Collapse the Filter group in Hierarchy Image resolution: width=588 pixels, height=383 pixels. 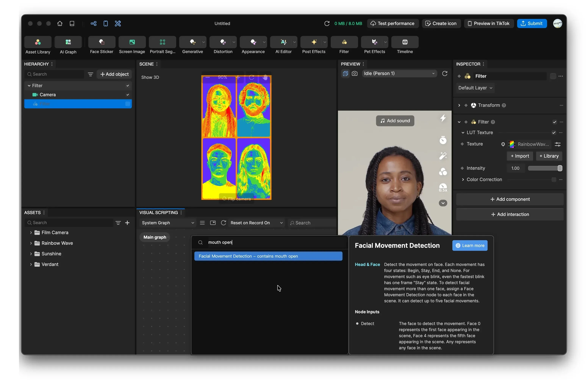pos(29,86)
